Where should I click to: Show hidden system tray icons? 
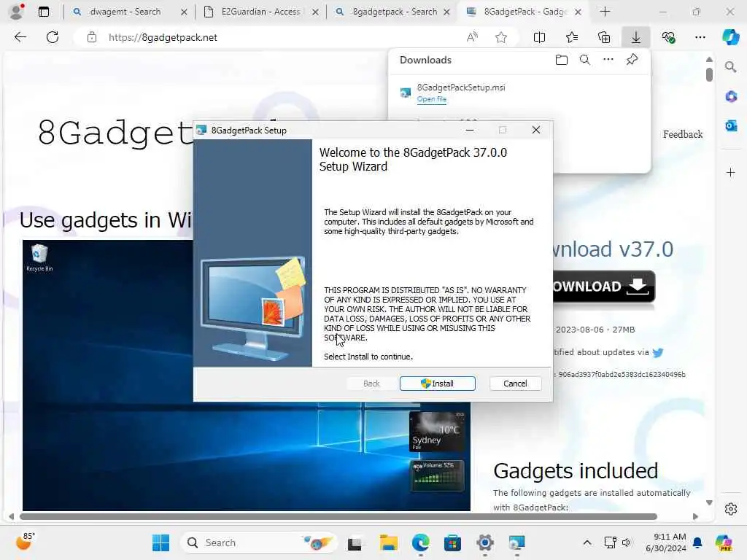pyautogui.click(x=587, y=542)
